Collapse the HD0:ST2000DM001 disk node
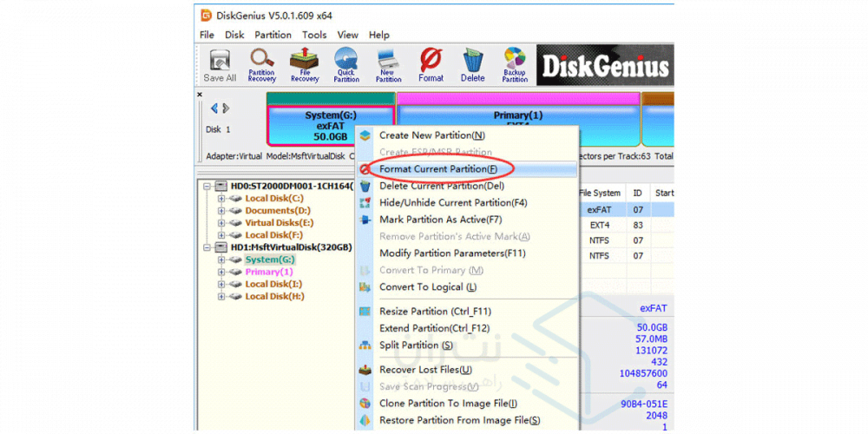868x434 pixels. click(x=207, y=187)
